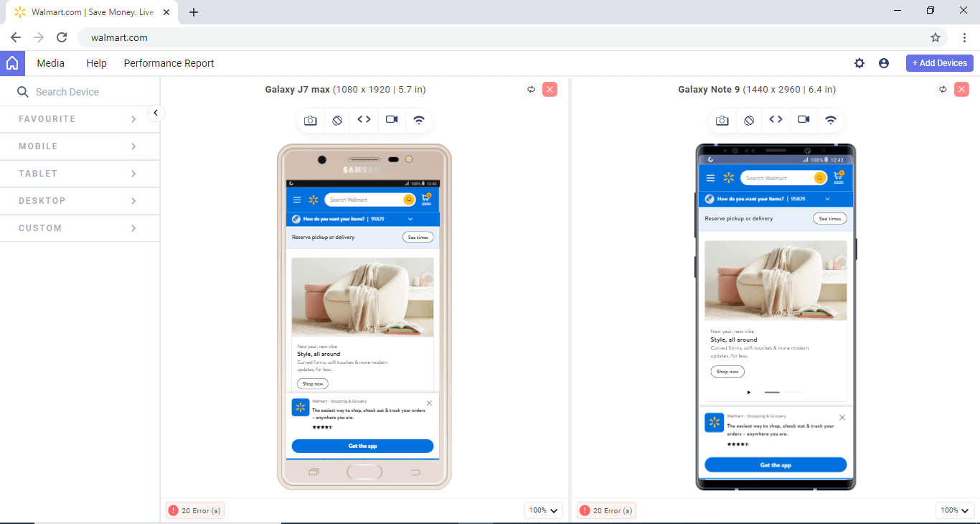980x524 pixels.
Task: Collapse the device sidebar panel
Action: pos(156,113)
